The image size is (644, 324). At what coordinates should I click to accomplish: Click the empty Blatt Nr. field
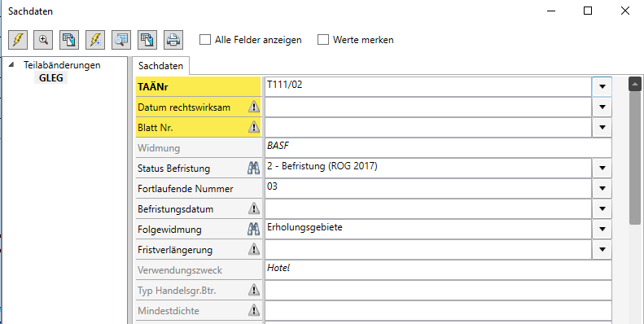428,127
